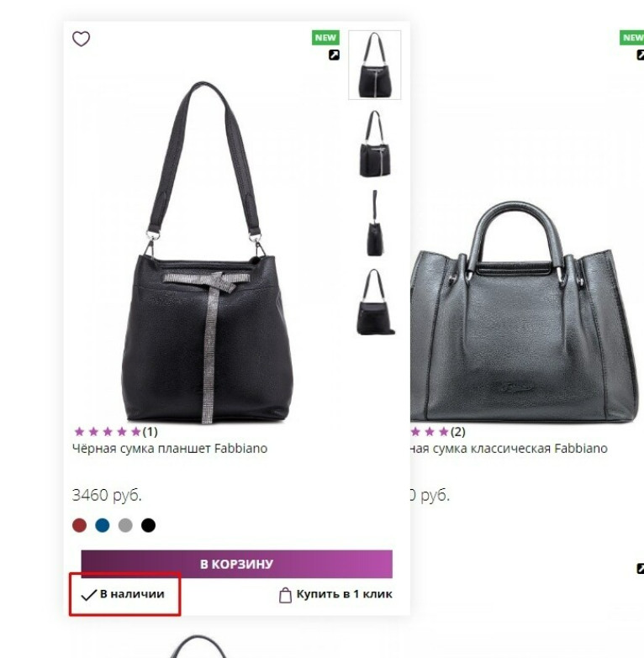Choose the blue color option
This screenshot has width=644, height=658.
[103, 525]
